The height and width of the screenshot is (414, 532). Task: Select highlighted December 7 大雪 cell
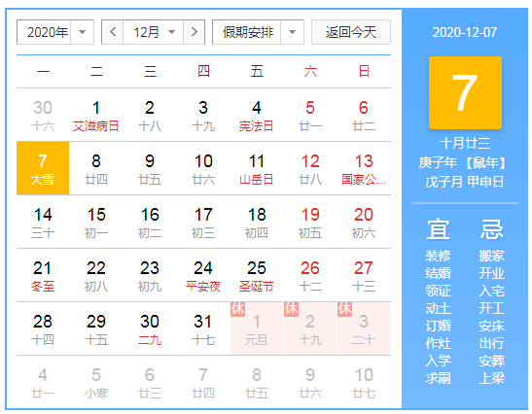[x=43, y=168]
